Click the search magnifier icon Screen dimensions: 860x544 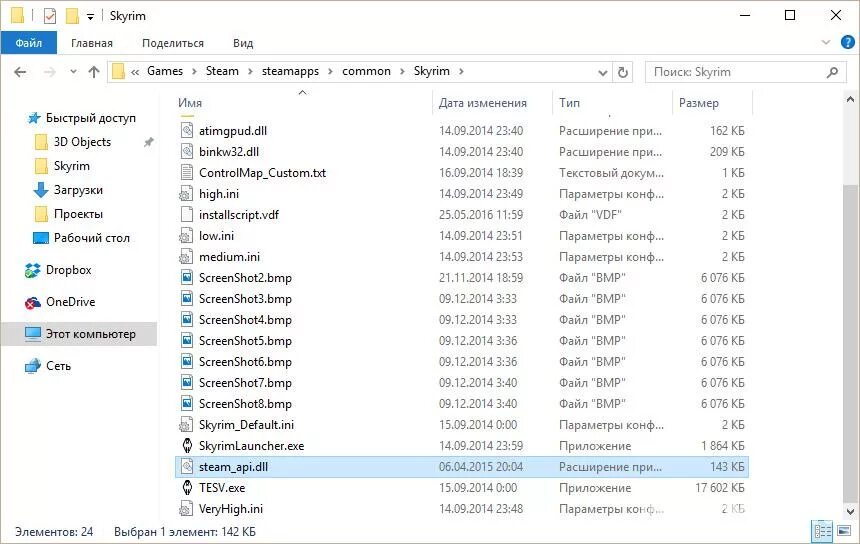coord(832,72)
